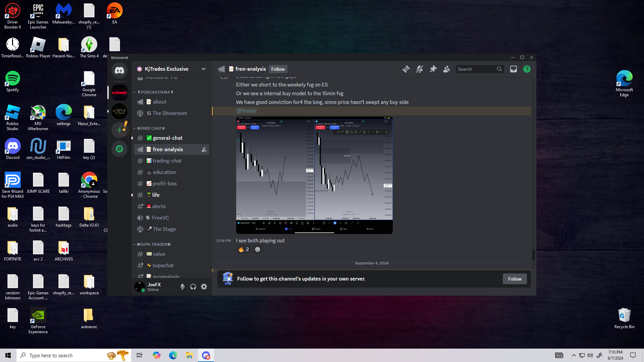Switch to the trading-chat channel

(x=167, y=161)
